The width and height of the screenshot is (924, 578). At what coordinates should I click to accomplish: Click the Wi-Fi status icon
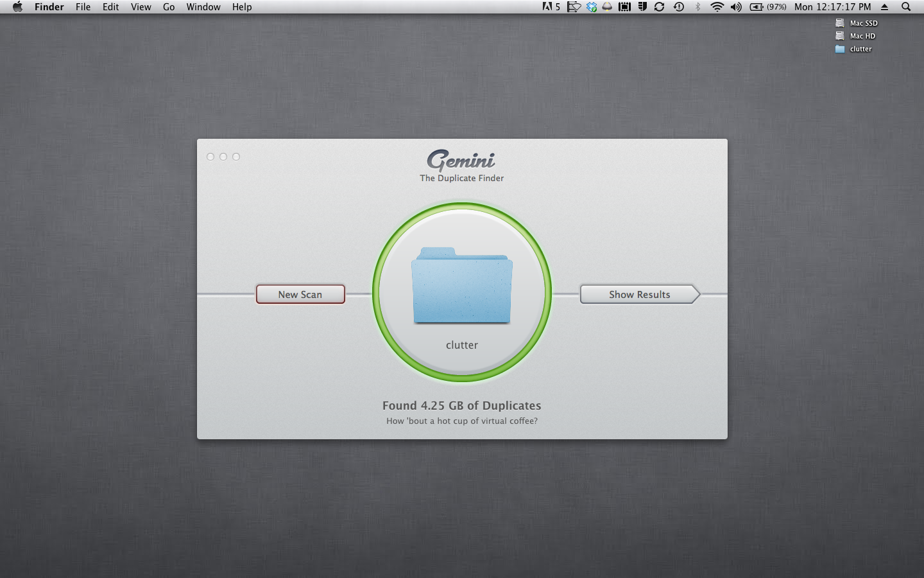[717, 7]
